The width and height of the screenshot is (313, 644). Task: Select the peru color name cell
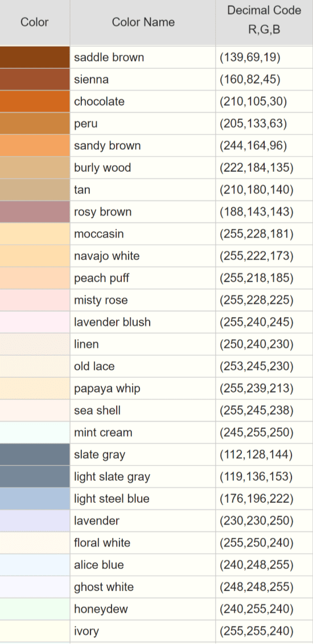pyautogui.click(x=143, y=123)
